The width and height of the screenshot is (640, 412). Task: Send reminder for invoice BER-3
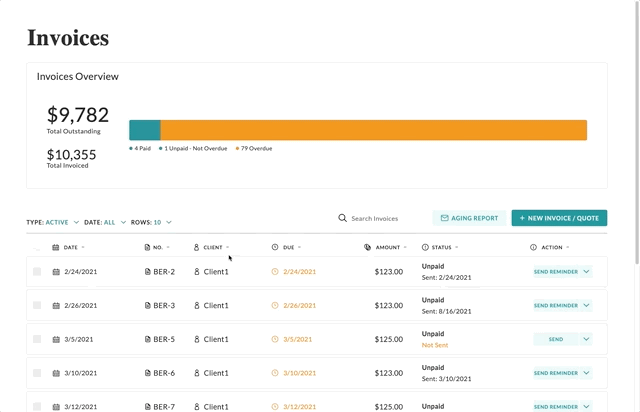pyautogui.click(x=556, y=305)
